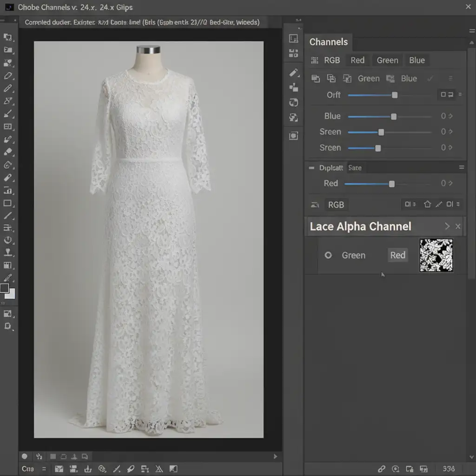Click the Orff slider handle
476x476 pixels.
pos(395,95)
